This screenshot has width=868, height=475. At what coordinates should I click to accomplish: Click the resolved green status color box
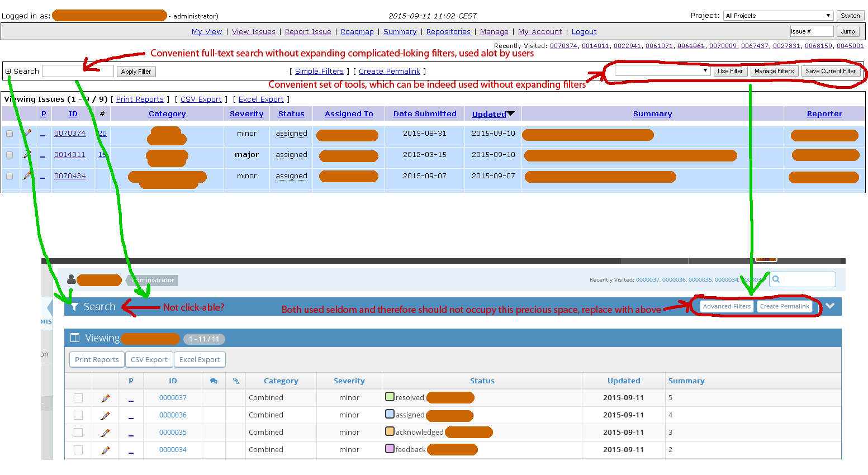pos(390,397)
